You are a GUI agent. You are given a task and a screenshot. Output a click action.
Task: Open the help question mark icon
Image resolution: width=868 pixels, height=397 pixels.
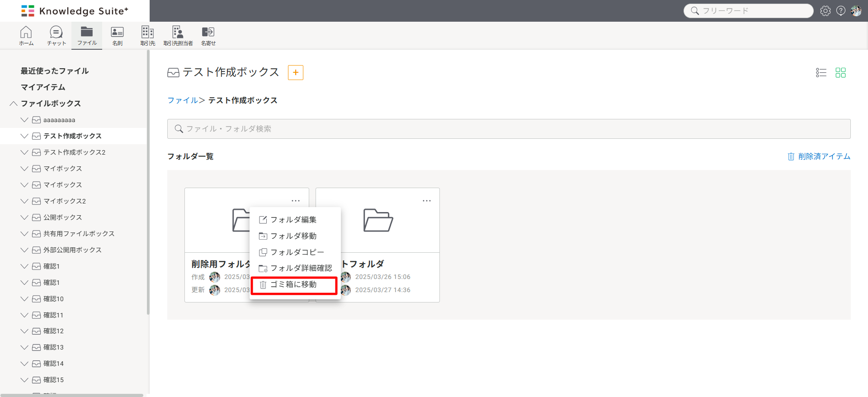pos(841,11)
